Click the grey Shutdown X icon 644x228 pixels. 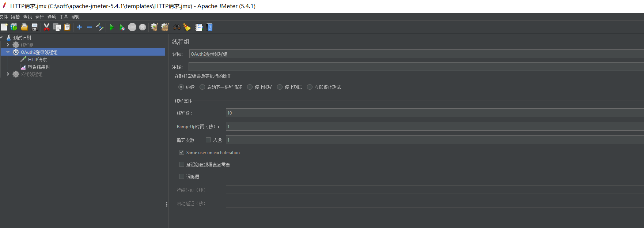point(143,27)
